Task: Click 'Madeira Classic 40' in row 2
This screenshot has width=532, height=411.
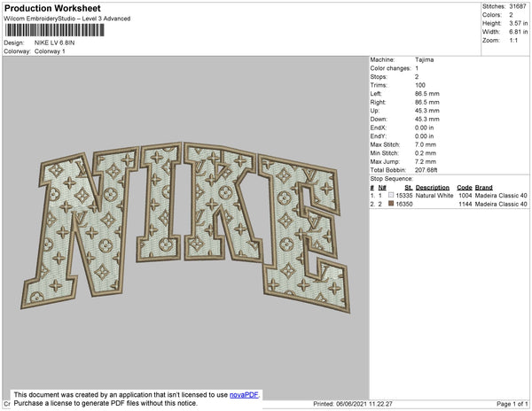Action: coord(501,204)
